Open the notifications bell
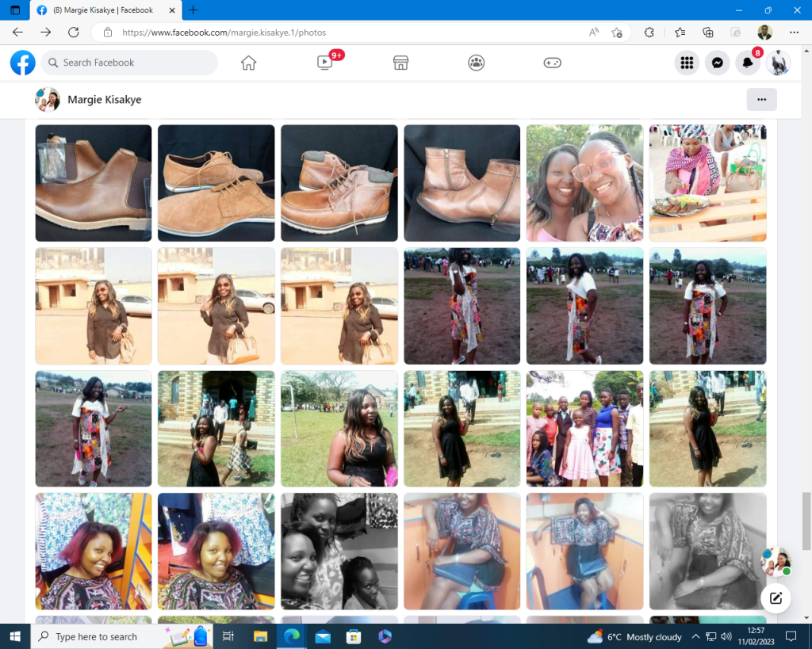 747,63
